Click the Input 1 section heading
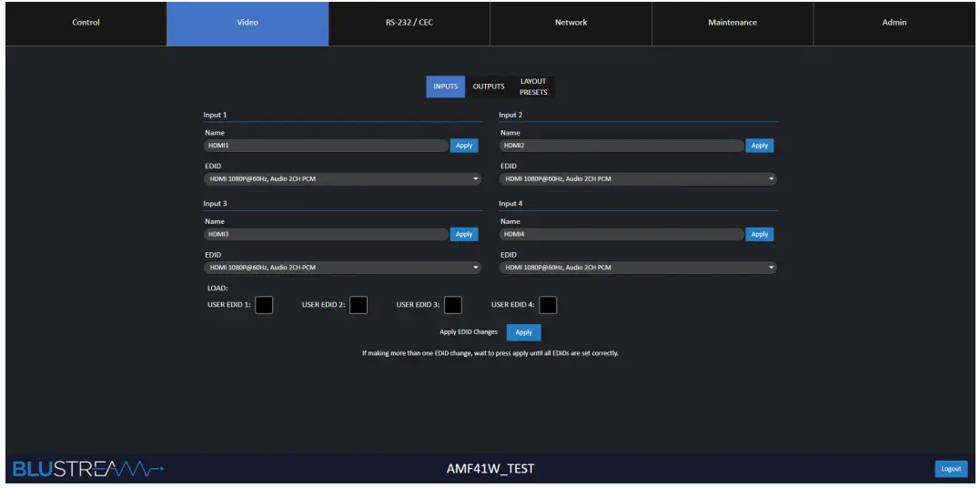Viewport: 980px width, 488px height. pos(215,115)
